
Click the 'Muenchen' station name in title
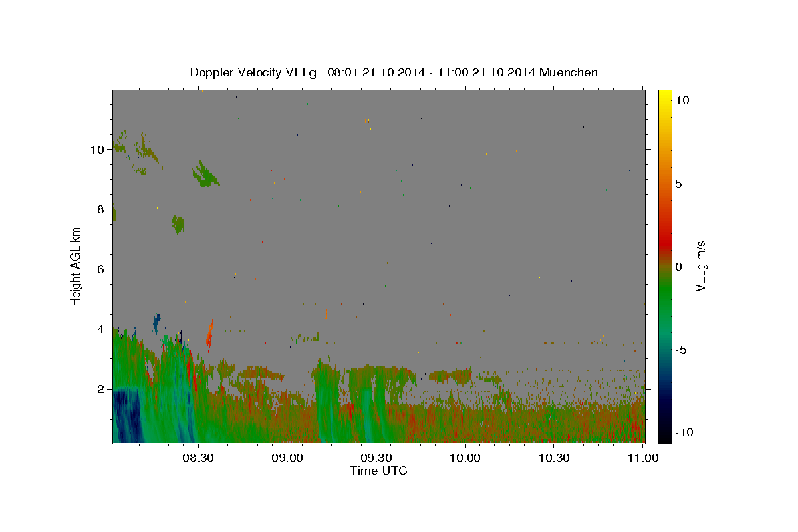tap(569, 72)
